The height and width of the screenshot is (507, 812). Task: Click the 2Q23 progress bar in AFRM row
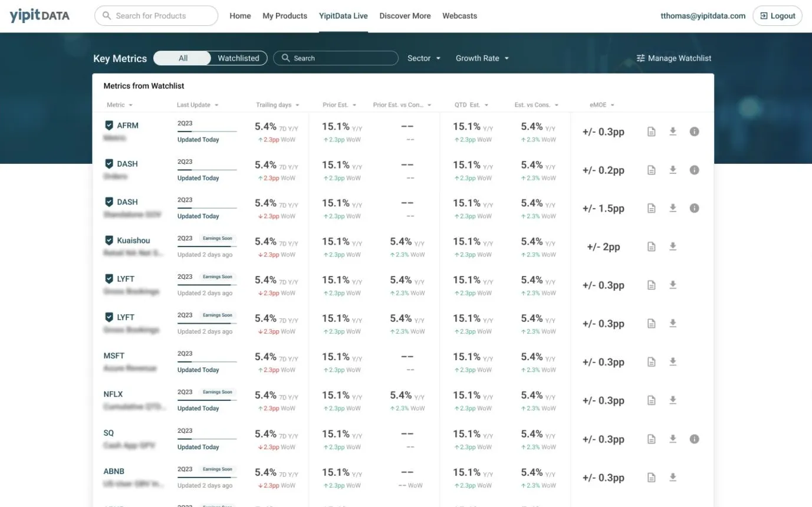point(207,131)
